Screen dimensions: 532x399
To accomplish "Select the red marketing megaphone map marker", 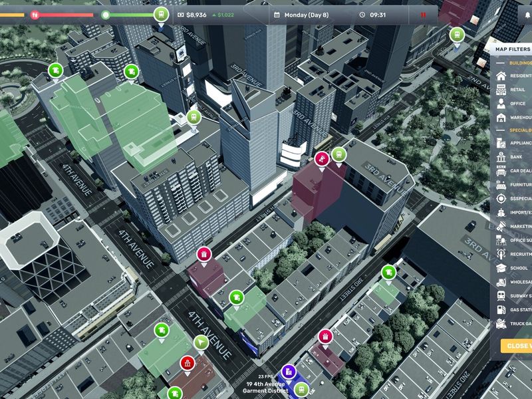I will pyautogui.click(x=322, y=159).
